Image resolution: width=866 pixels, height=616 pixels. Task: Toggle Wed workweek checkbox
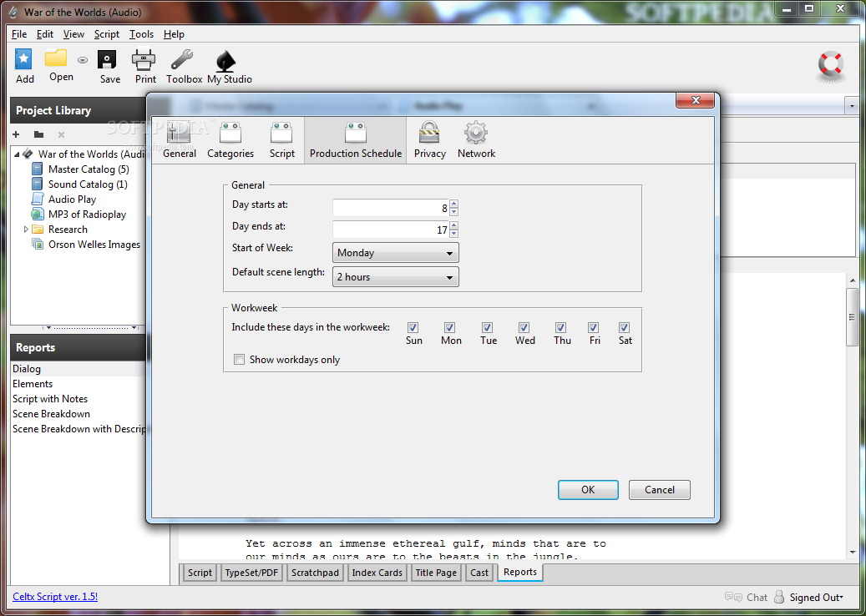524,327
